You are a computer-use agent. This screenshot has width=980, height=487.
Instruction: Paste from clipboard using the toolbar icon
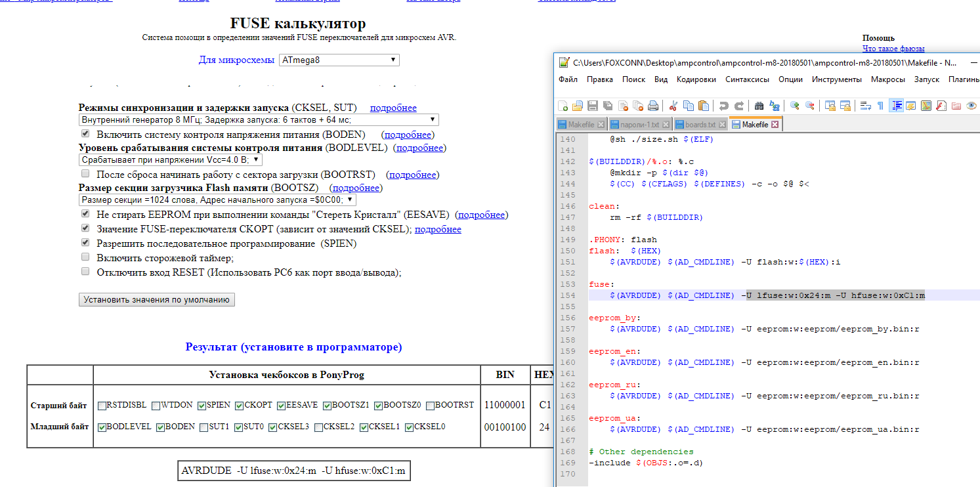704,106
